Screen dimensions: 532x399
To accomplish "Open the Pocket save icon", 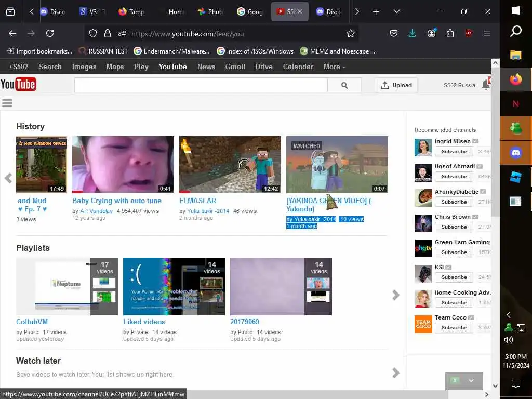I will [394, 33].
